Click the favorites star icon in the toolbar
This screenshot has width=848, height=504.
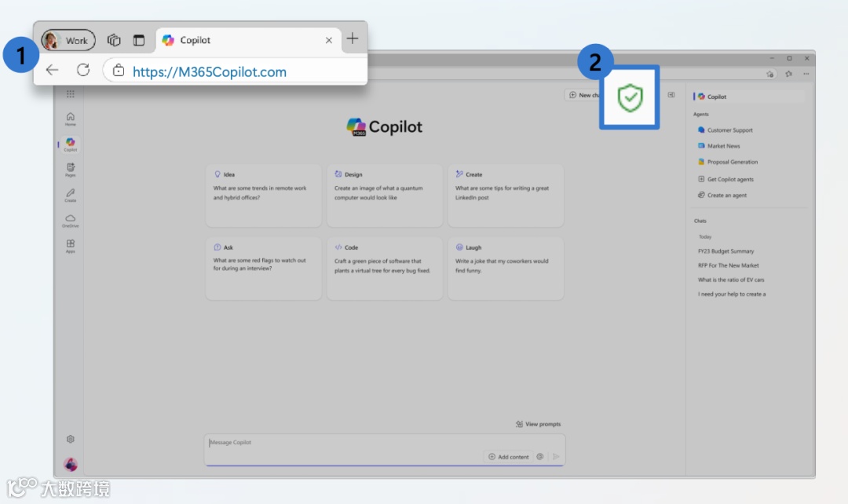[x=788, y=74]
